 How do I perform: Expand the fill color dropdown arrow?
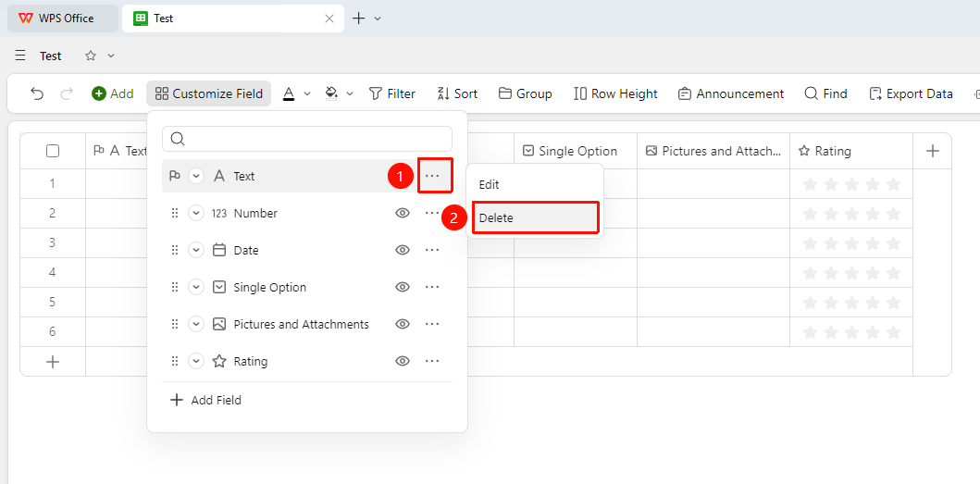coord(350,93)
